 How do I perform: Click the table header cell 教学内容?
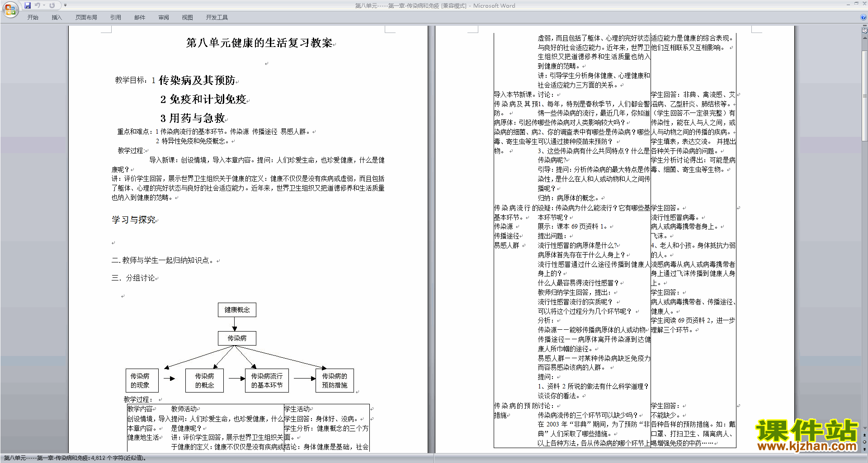140,409
